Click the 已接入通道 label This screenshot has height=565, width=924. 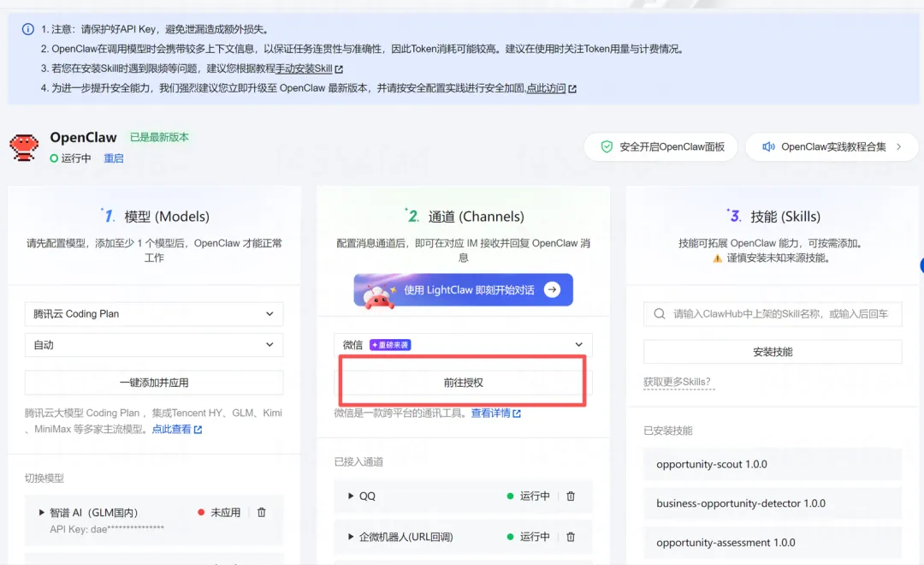[x=358, y=461]
